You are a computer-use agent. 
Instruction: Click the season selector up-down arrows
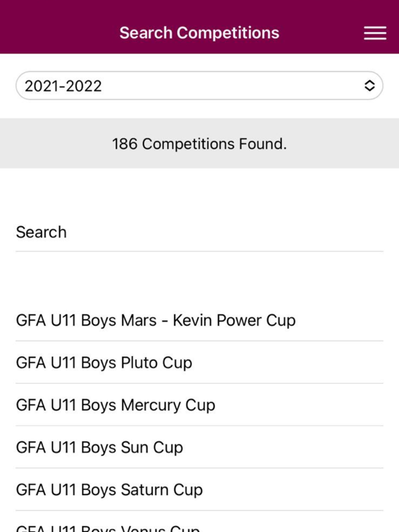click(x=369, y=86)
